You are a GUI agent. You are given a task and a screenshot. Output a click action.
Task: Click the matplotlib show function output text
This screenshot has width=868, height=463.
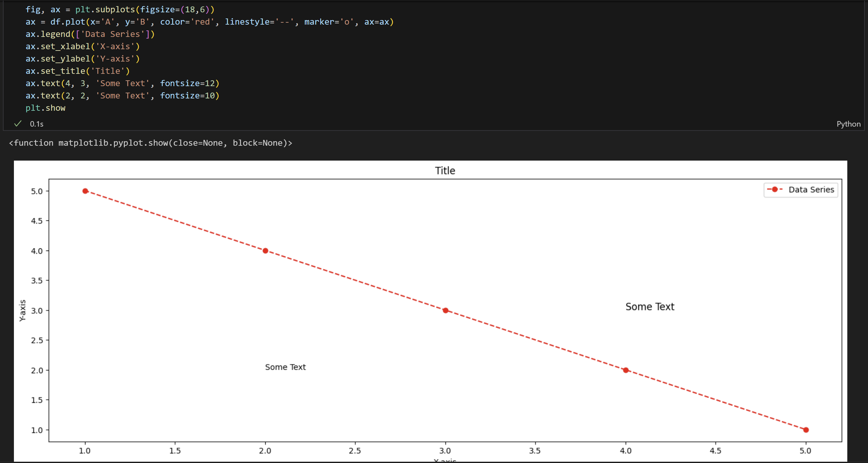coord(151,143)
